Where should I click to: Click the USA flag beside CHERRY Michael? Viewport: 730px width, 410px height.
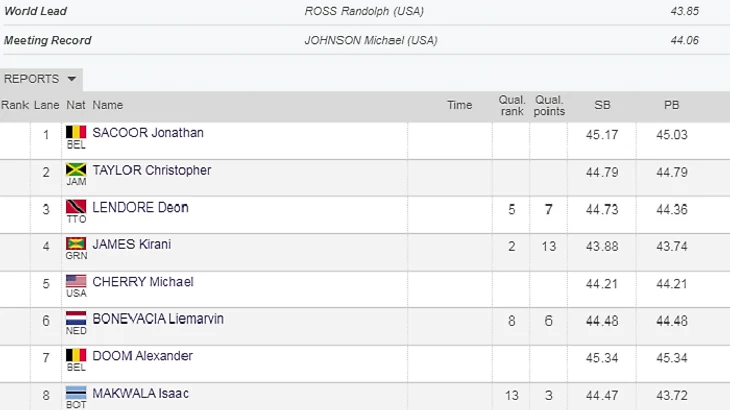[x=76, y=281]
